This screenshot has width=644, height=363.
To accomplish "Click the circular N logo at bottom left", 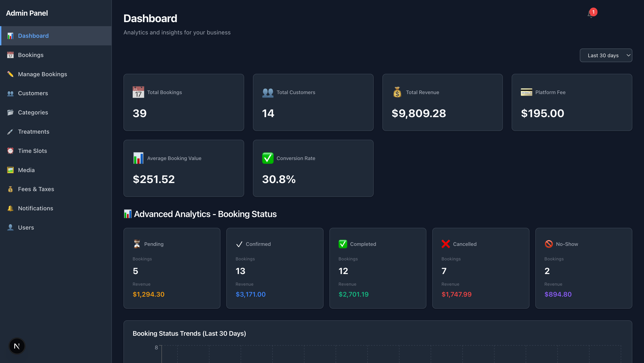I will coord(17,346).
